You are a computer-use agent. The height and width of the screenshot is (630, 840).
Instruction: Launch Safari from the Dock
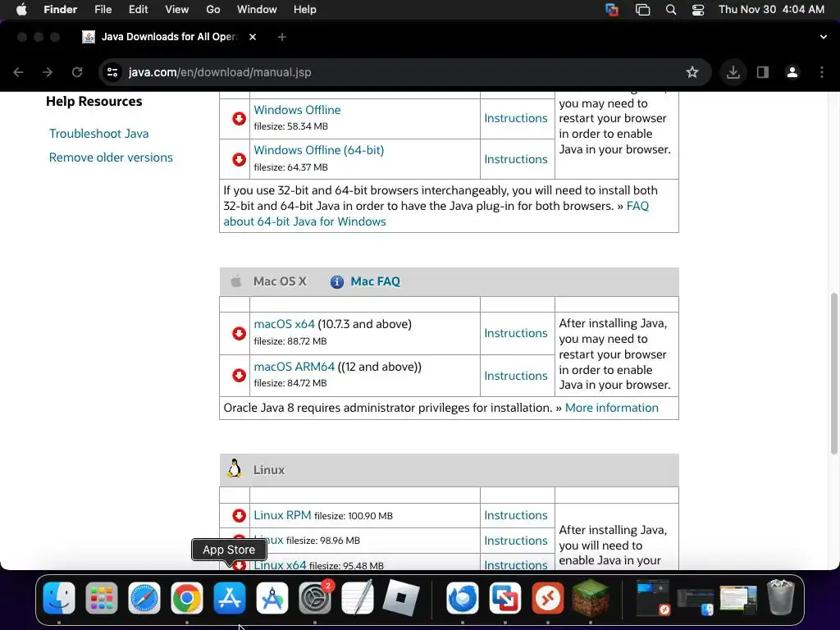pyautogui.click(x=144, y=598)
